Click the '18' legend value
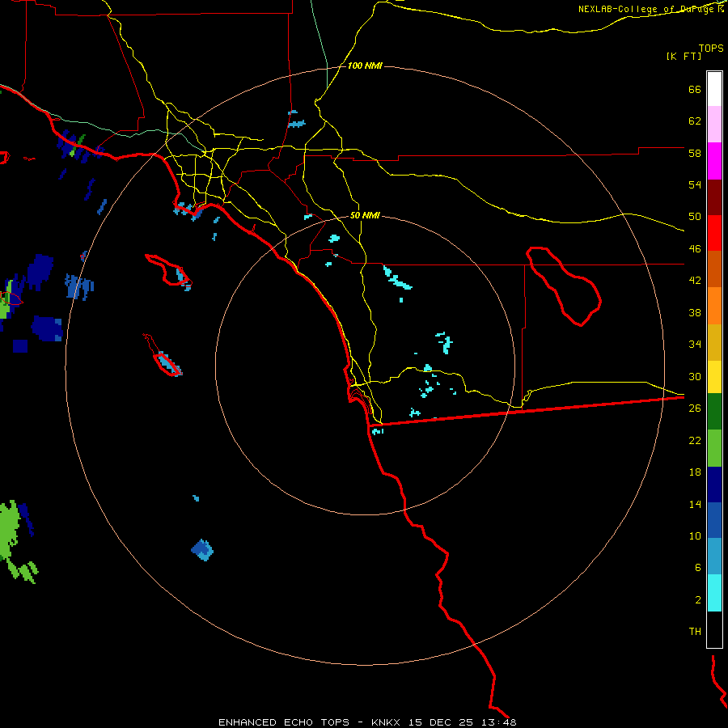 click(x=695, y=472)
